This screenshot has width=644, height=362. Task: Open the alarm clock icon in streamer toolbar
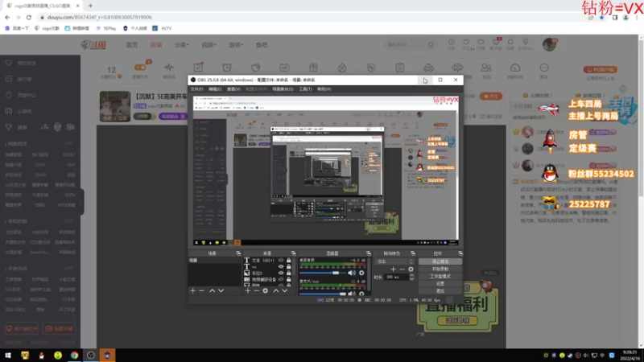click(227, 68)
